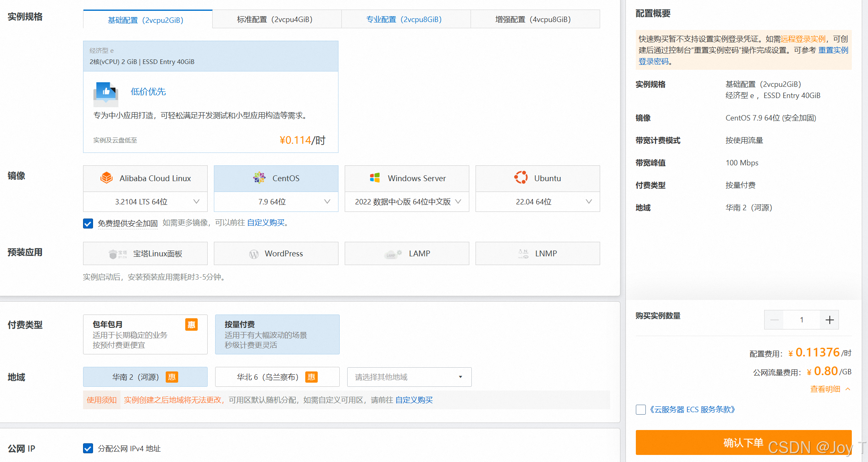Uncheck 免费提供安全加固 option
868x462 pixels.
click(x=88, y=223)
